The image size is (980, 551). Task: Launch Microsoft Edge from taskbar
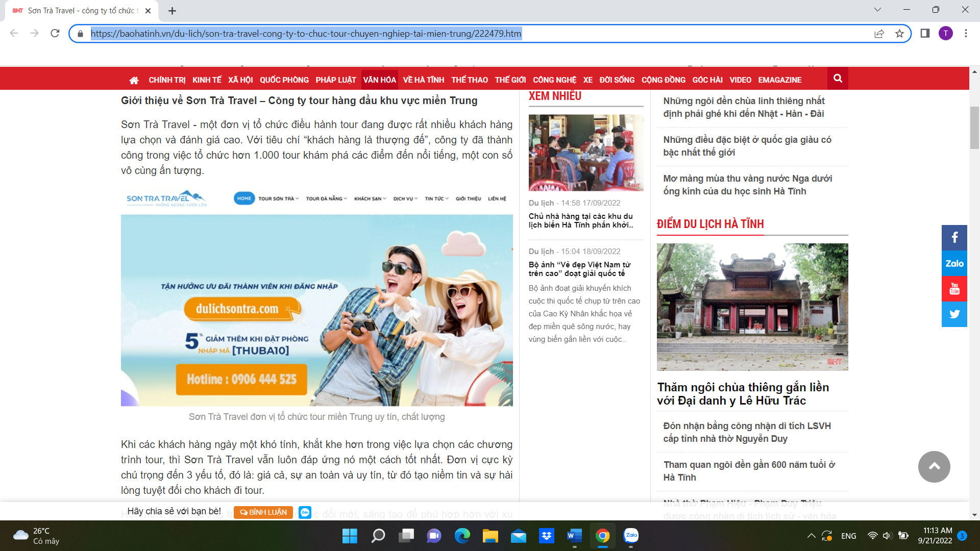pos(462,536)
